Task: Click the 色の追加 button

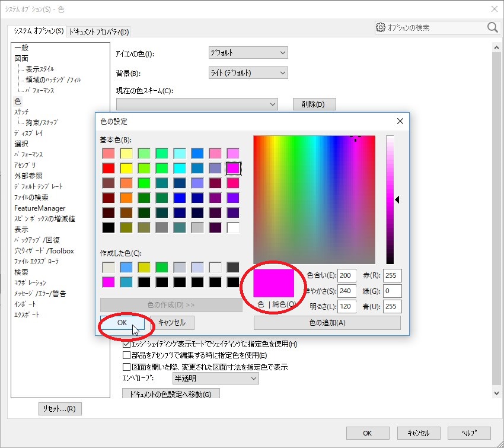Action: click(x=327, y=323)
